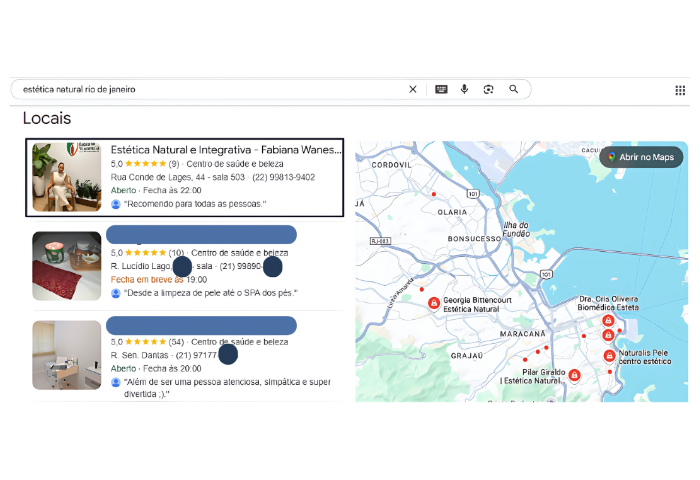The image size is (700, 480).
Task: Click the small red dot marker near Olaria
Action: [x=433, y=194]
